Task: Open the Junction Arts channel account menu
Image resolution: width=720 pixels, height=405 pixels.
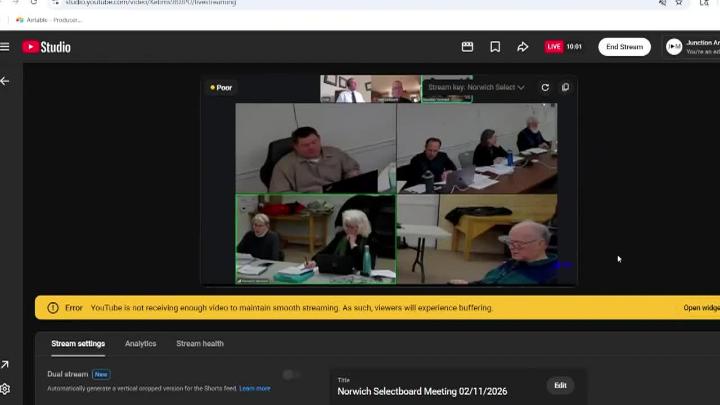Action: [674, 47]
